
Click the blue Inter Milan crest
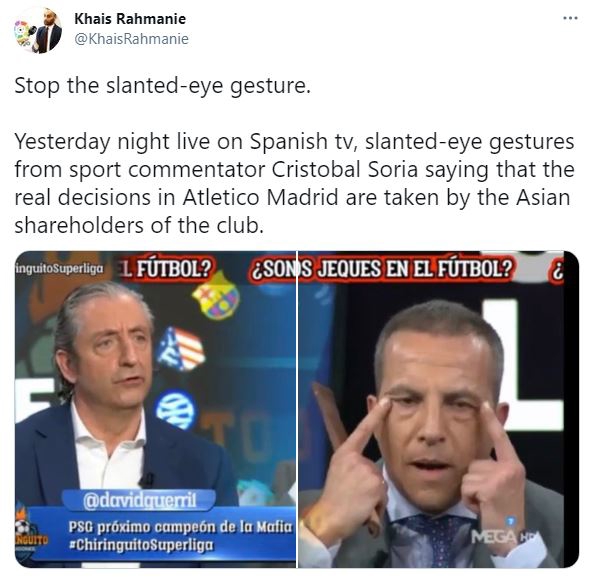pyautogui.click(x=176, y=410)
